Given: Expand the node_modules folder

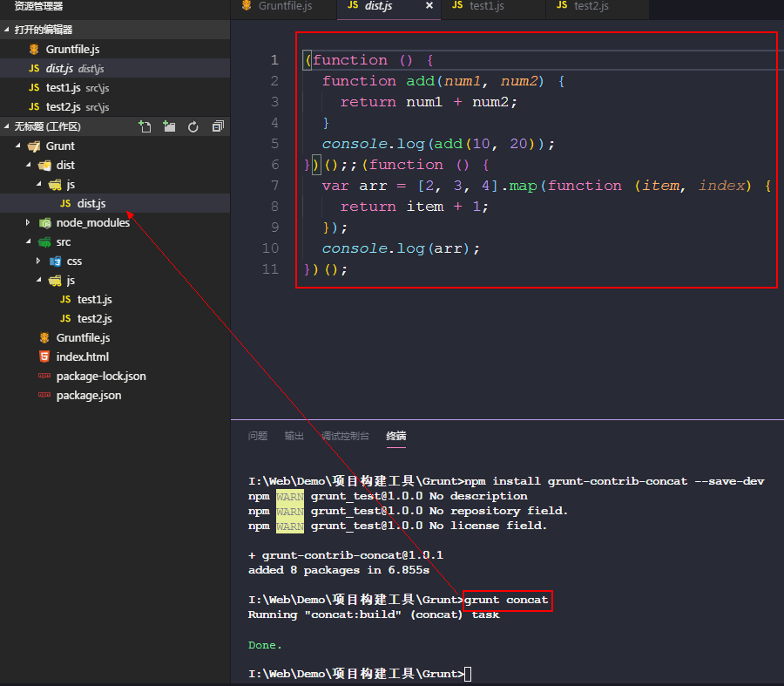Looking at the screenshot, I should click(x=29, y=222).
